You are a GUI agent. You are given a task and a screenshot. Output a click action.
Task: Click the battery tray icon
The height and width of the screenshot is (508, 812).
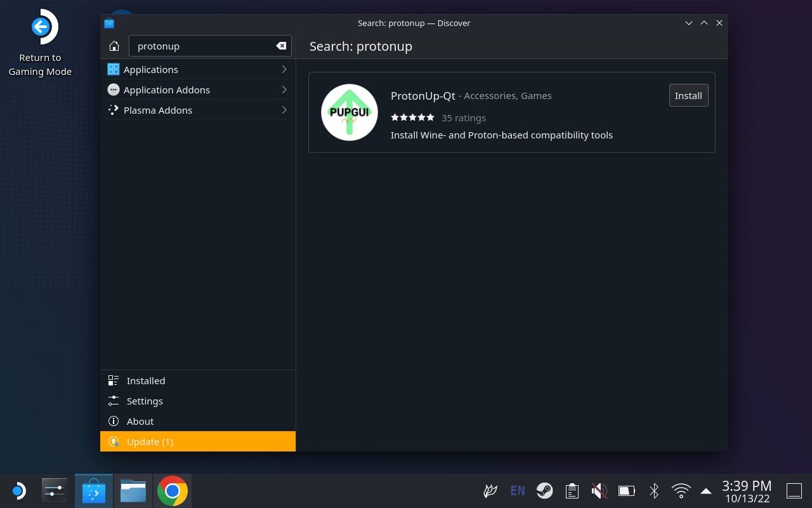(x=627, y=491)
